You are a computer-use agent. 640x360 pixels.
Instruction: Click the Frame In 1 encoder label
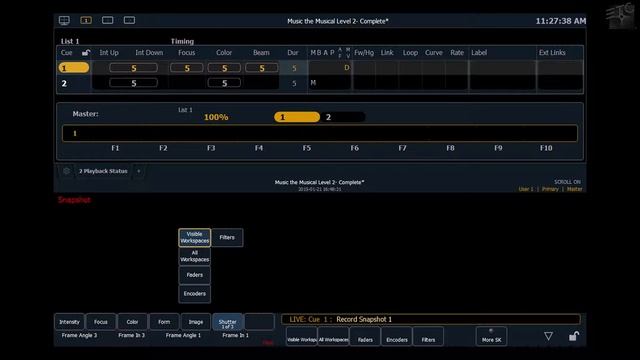[x=236, y=336]
